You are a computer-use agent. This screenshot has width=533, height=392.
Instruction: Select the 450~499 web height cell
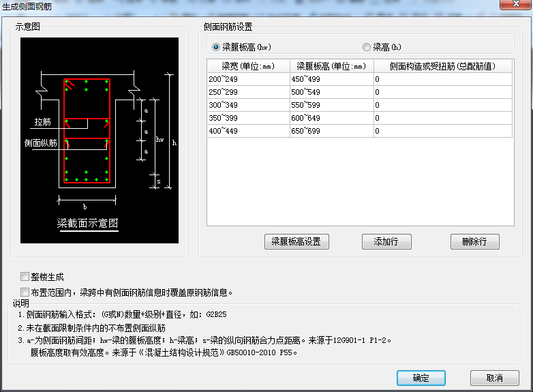[x=332, y=79]
